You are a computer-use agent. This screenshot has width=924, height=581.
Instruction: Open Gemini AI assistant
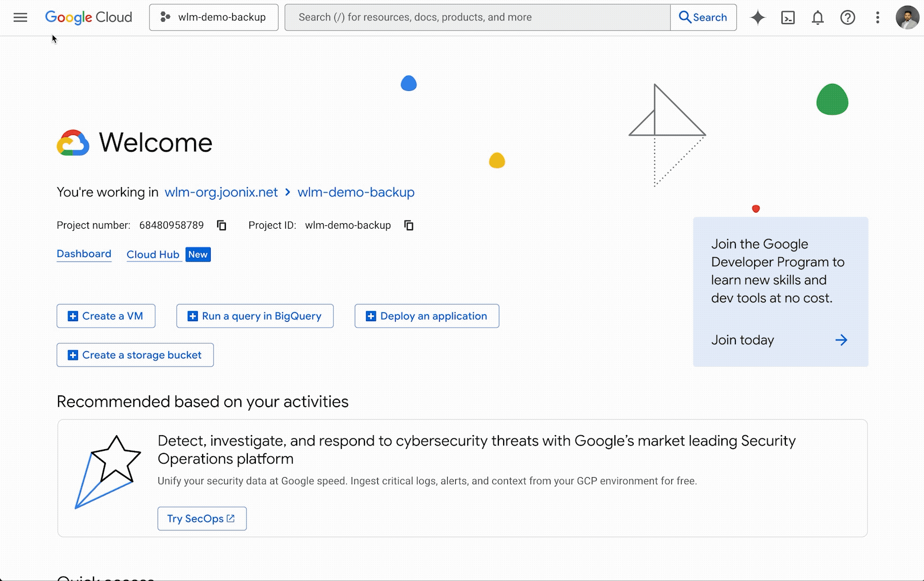(x=757, y=17)
